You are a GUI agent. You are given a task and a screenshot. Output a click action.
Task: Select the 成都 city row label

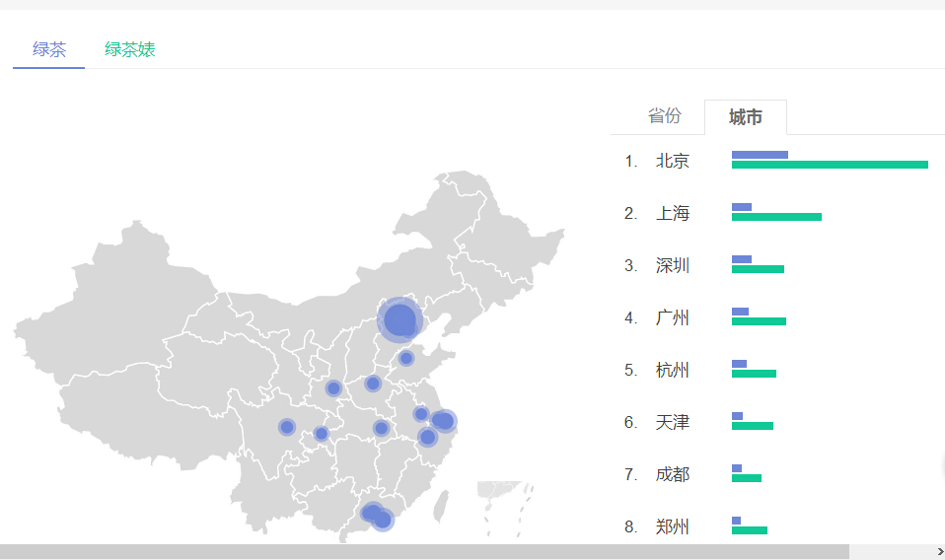click(673, 474)
